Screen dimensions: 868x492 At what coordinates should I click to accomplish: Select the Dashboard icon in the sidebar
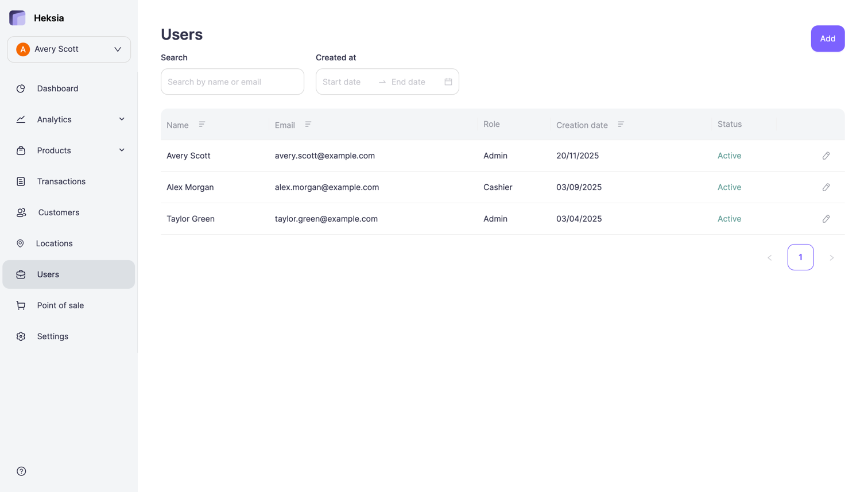[x=21, y=88]
